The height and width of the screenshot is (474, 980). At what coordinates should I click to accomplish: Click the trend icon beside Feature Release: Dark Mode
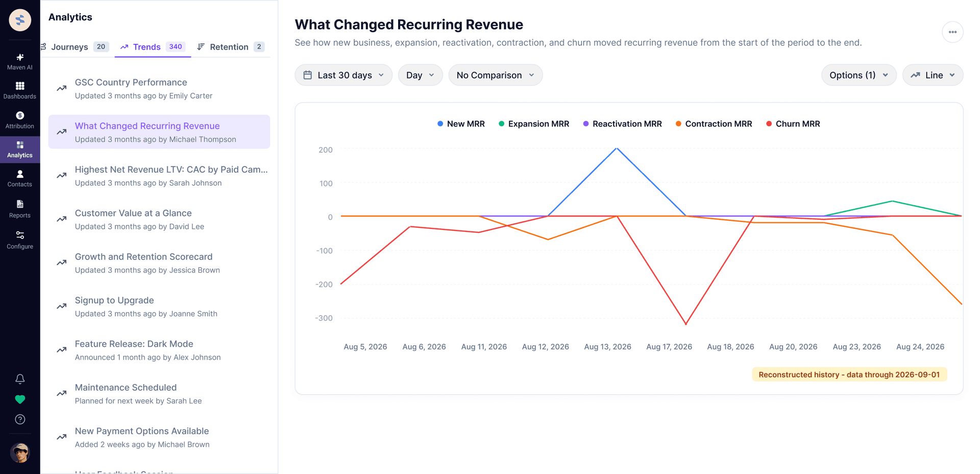pyautogui.click(x=62, y=350)
